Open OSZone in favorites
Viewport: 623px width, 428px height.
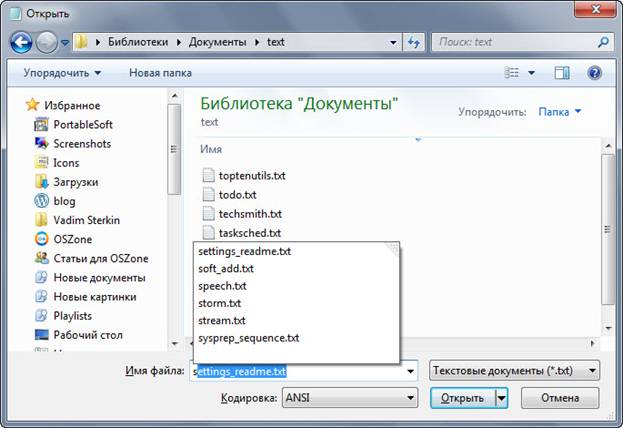click(x=73, y=239)
